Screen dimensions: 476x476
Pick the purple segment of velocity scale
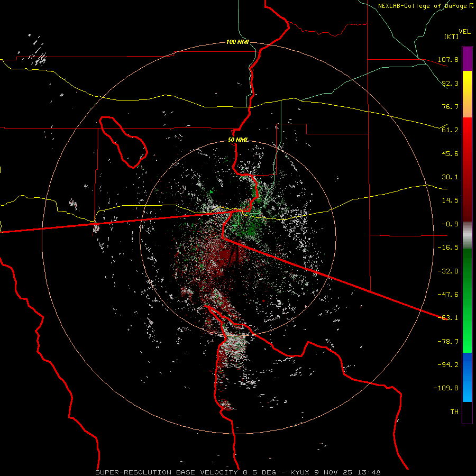tap(467, 59)
